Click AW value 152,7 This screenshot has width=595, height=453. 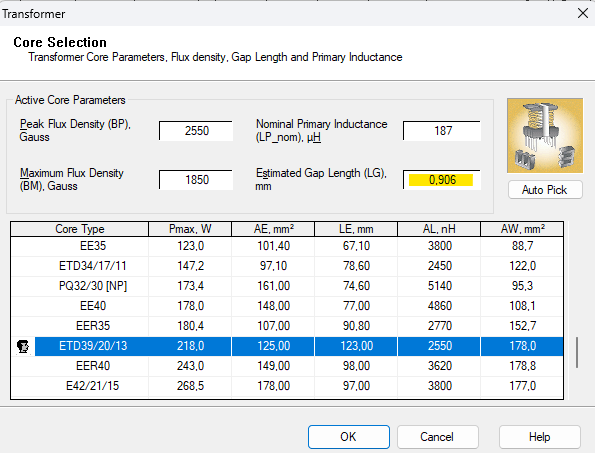[523, 326]
